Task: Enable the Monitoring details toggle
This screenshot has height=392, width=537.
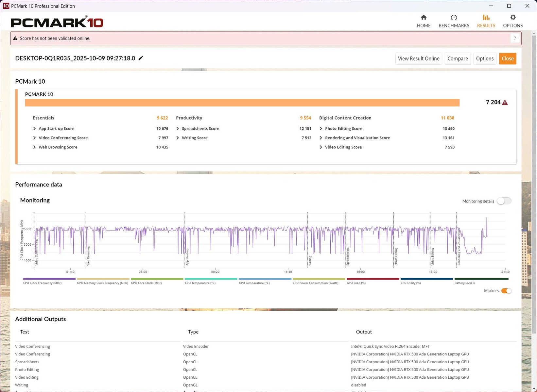Action: coord(504,201)
